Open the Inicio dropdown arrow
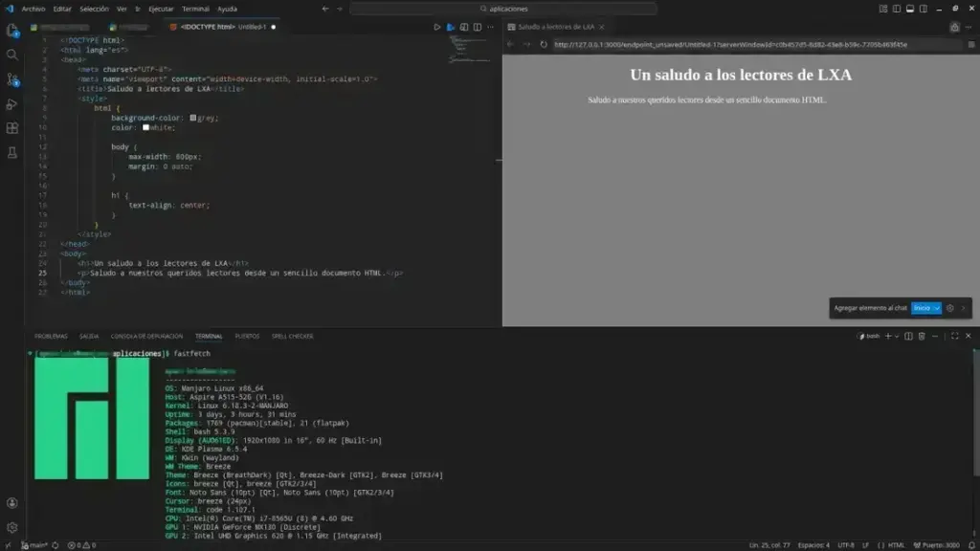This screenshot has height=551, width=980. pyautogui.click(x=936, y=308)
